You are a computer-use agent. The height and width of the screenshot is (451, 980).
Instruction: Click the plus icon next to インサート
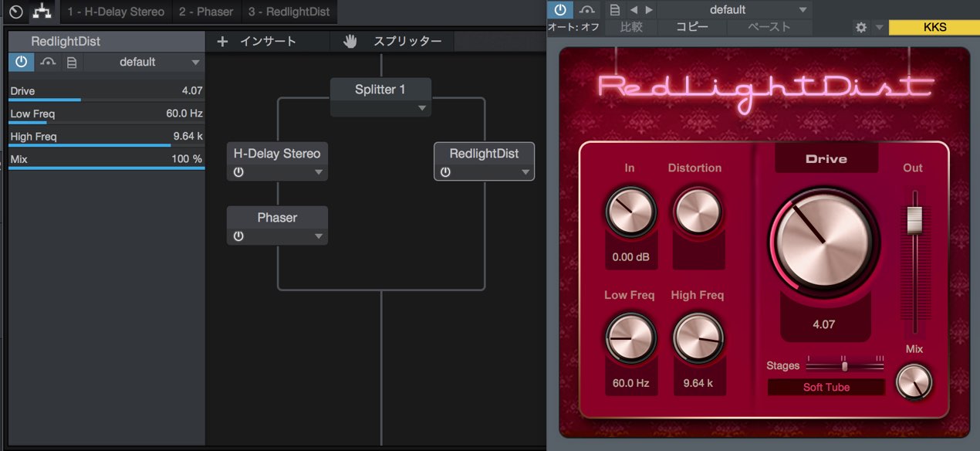click(x=222, y=42)
